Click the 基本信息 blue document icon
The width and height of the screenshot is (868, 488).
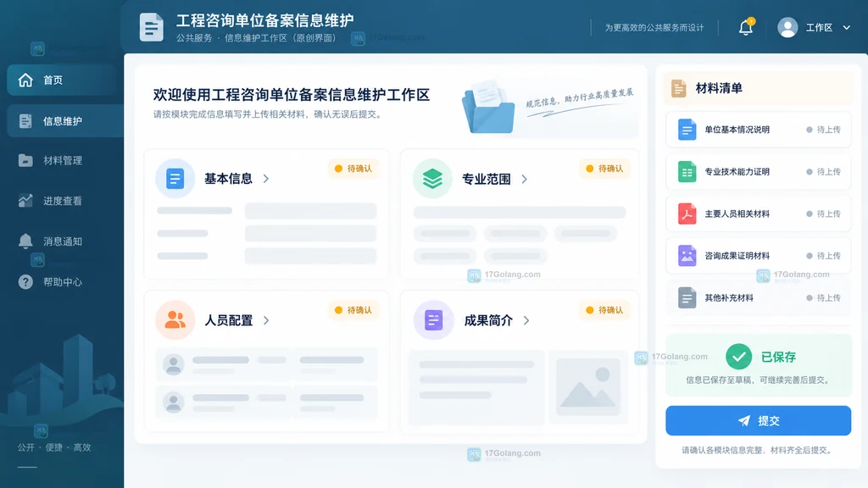pos(175,179)
